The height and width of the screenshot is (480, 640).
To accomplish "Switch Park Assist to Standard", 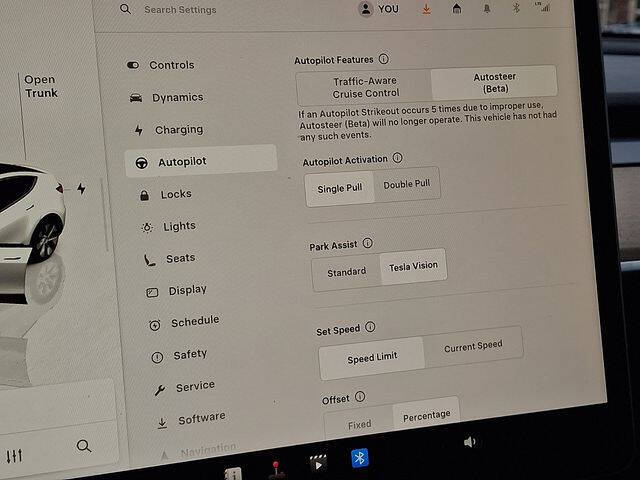I will point(346,271).
